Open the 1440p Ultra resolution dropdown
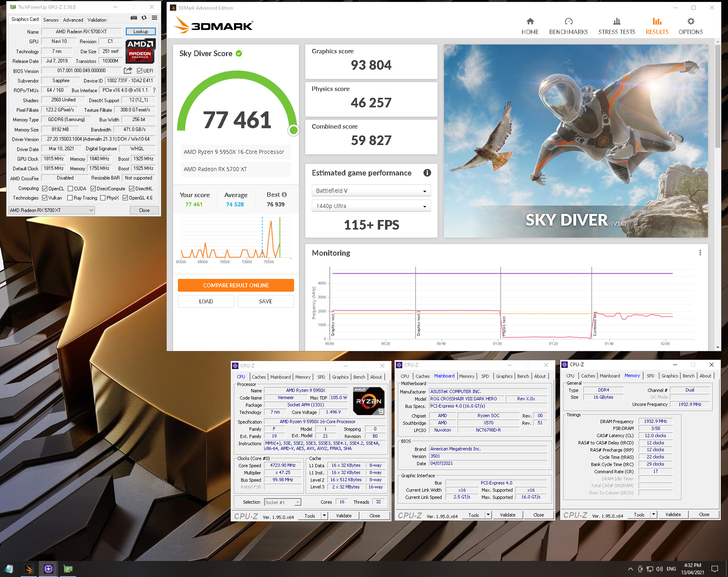The width and height of the screenshot is (728, 577). (x=371, y=206)
